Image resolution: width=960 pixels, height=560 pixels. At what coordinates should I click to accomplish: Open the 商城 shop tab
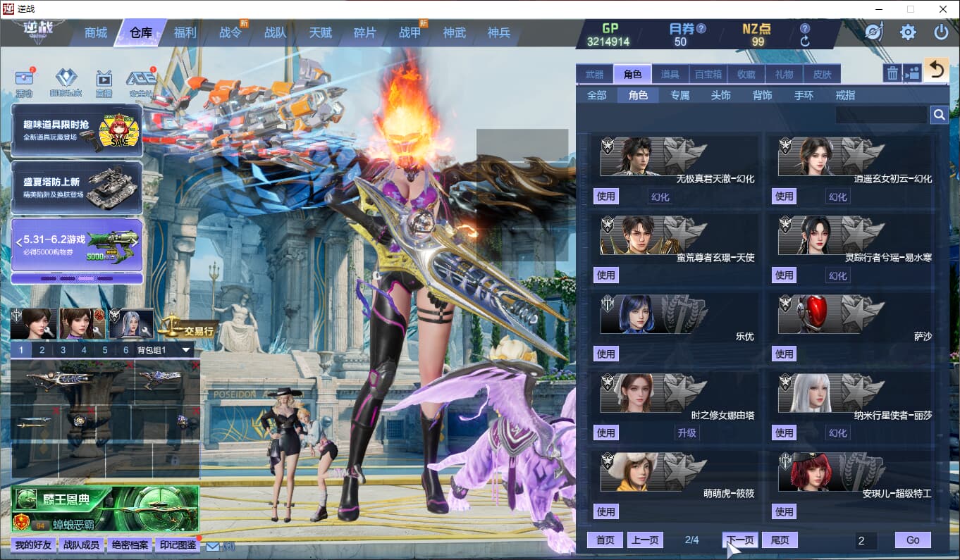point(96,32)
